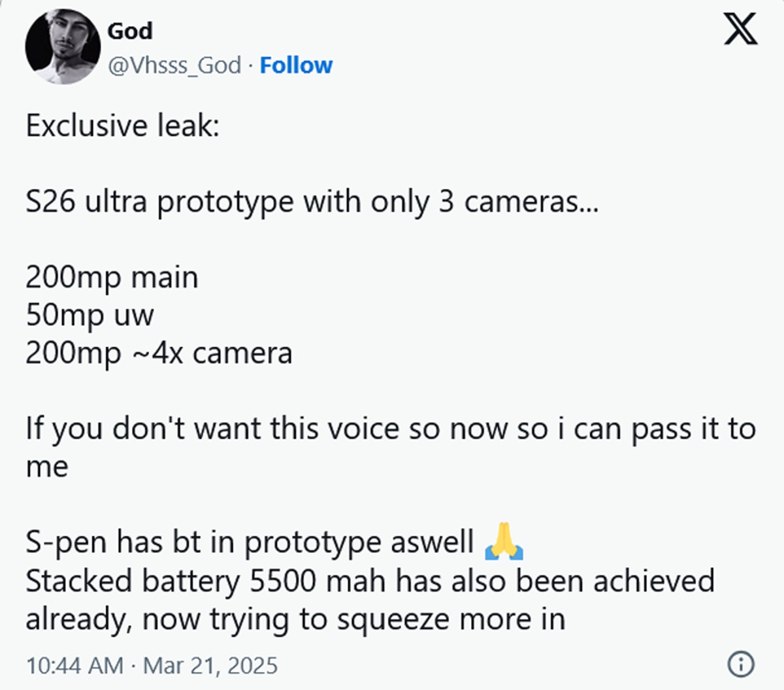The width and height of the screenshot is (784, 690).
Task: Click the S-pen has bt text
Action: 250,542
